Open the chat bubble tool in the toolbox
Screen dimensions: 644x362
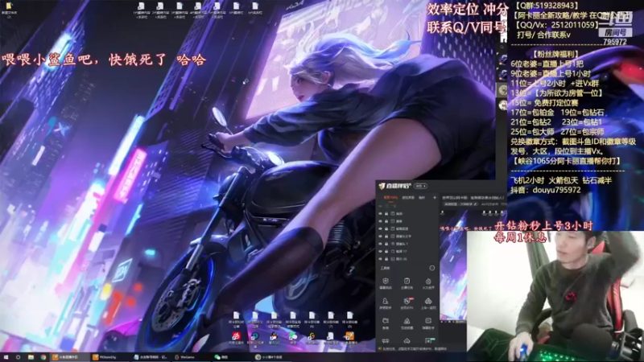(x=428, y=323)
